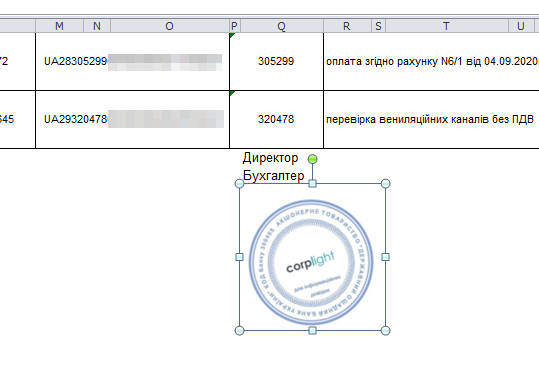539x375 pixels.
Task: Click the top-left corner resize handle of the stamp
Action: pos(240,184)
